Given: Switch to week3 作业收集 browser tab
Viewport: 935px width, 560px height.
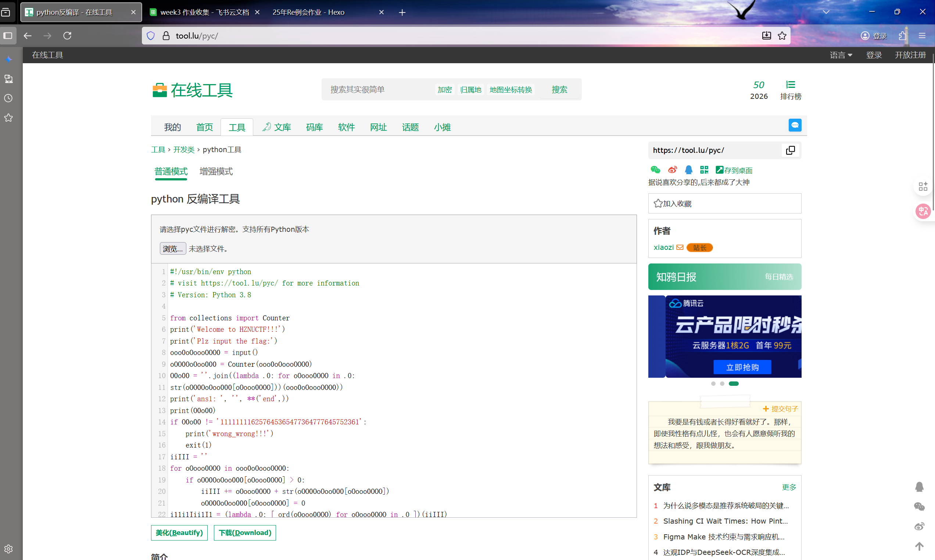Looking at the screenshot, I should click(x=204, y=12).
